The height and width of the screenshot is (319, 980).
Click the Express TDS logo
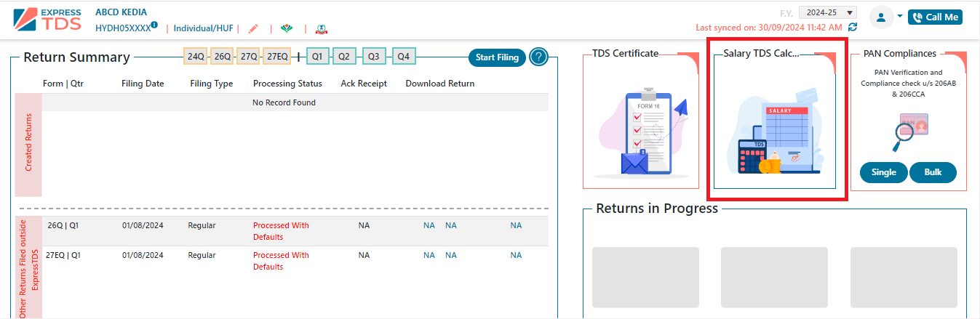point(47,21)
